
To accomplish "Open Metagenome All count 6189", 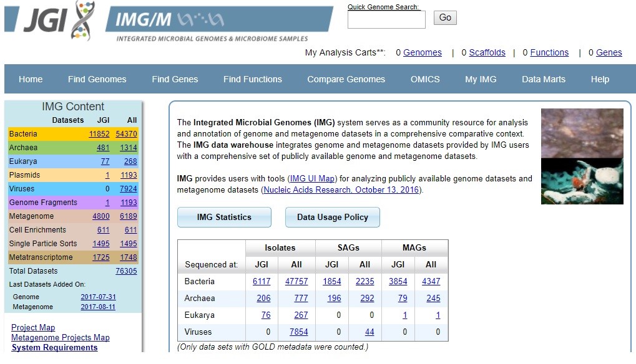I will pyautogui.click(x=128, y=216).
